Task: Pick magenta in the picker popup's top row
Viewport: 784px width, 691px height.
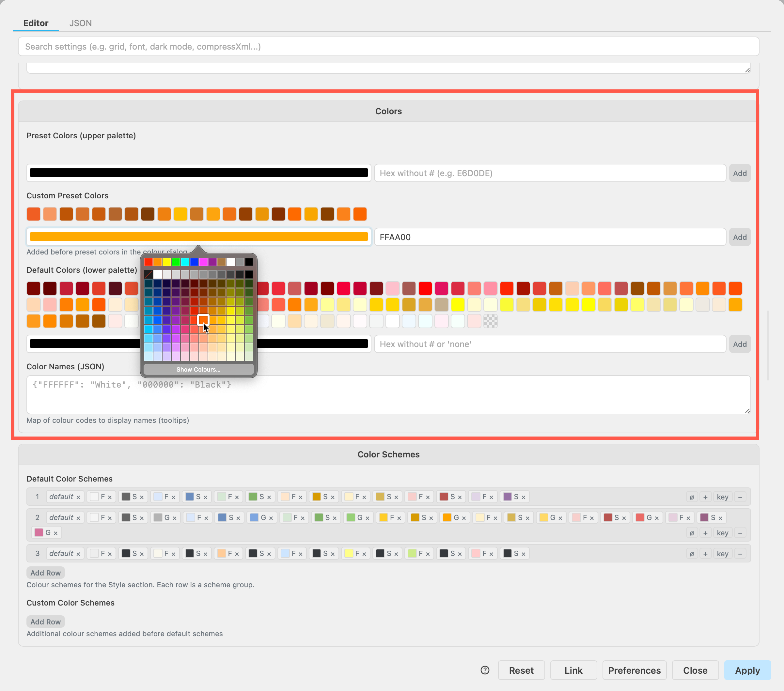Action: pos(203,262)
